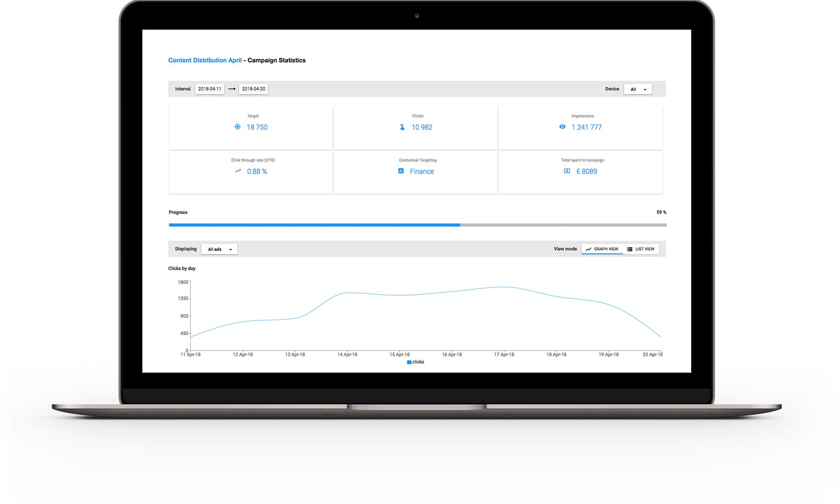The height and width of the screenshot is (504, 840).
Task: Click the 1800 y-axis label
Action: 183,282
